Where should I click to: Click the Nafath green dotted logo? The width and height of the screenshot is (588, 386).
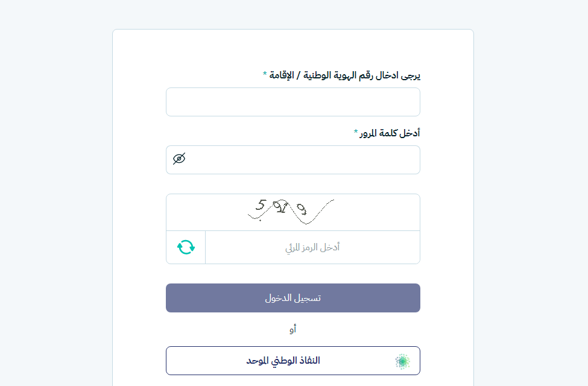(402, 361)
